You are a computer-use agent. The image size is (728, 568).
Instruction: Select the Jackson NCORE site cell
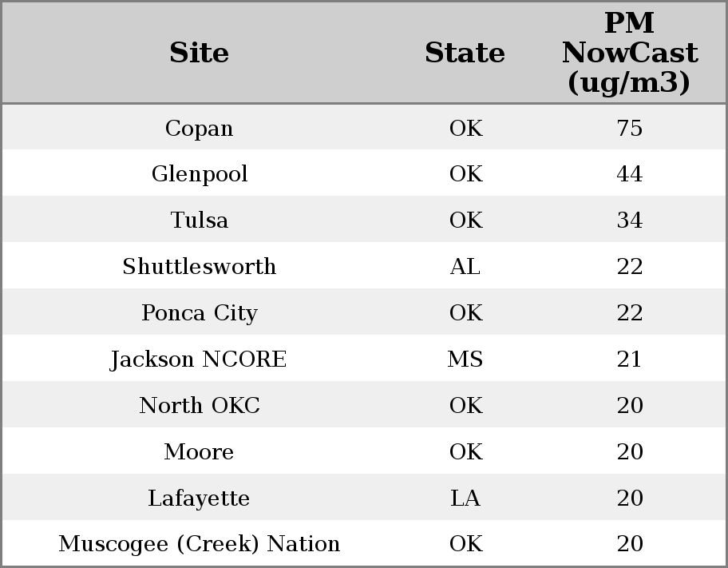pos(199,359)
